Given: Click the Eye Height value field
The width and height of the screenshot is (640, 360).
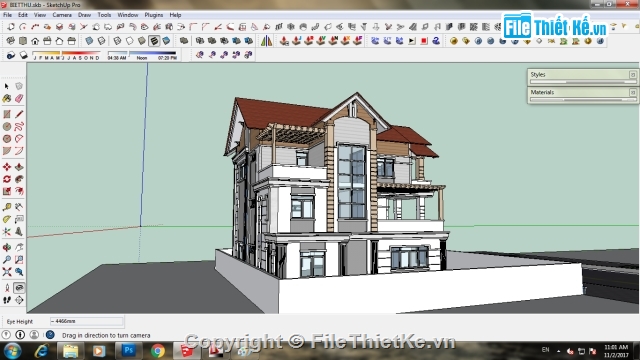Looking at the screenshot, I should point(86,321).
